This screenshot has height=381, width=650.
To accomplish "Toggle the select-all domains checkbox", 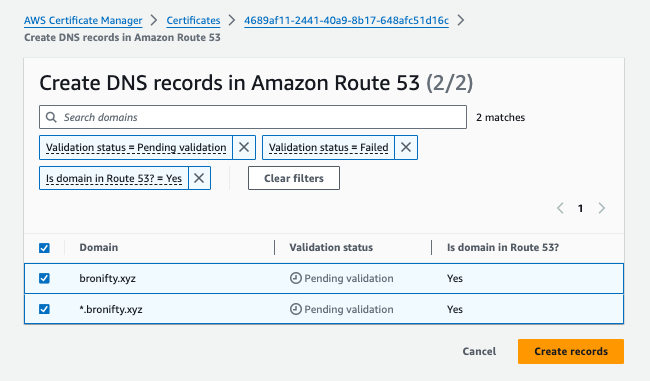I will (44, 248).
